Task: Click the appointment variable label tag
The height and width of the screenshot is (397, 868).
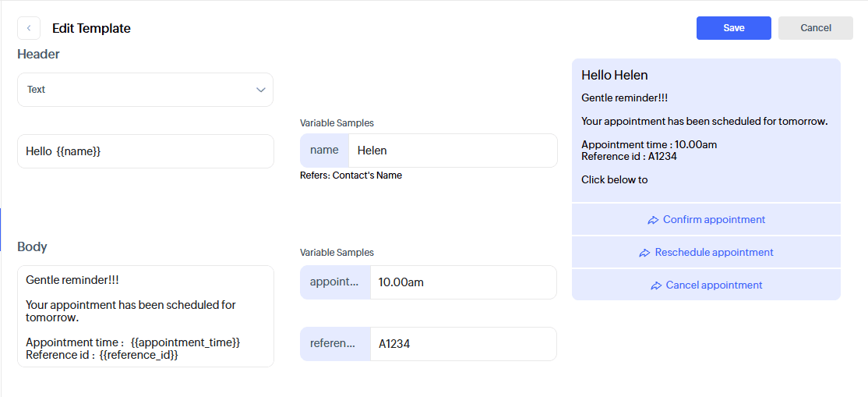Action: 335,282
